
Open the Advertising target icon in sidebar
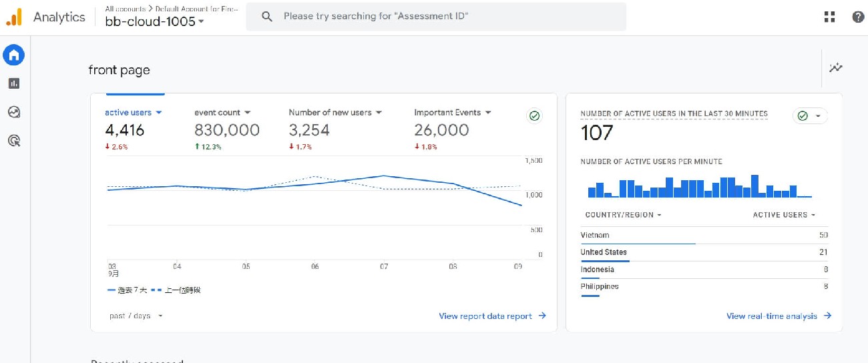point(14,140)
